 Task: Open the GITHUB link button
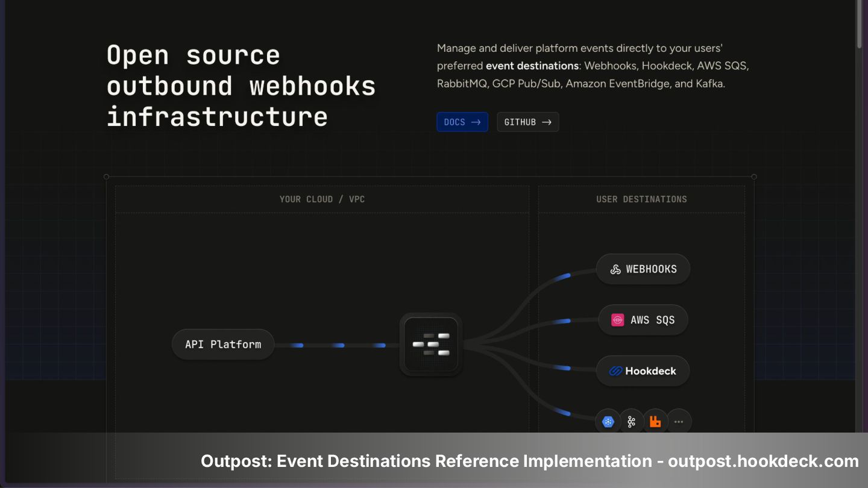[528, 122]
